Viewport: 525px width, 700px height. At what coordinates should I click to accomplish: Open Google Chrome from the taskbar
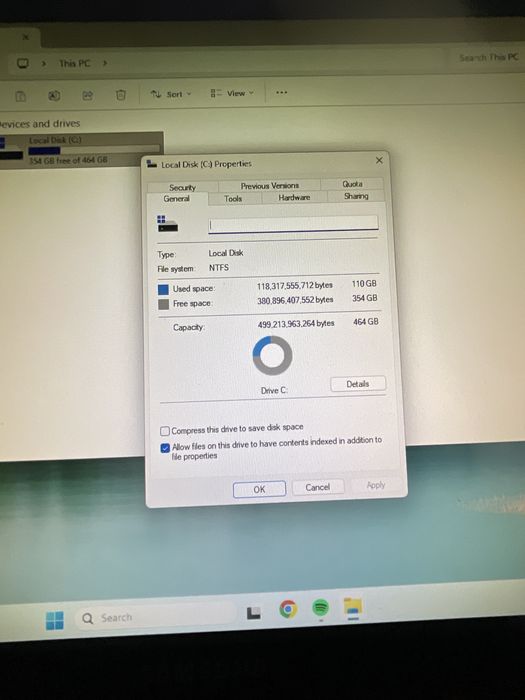pos(288,608)
